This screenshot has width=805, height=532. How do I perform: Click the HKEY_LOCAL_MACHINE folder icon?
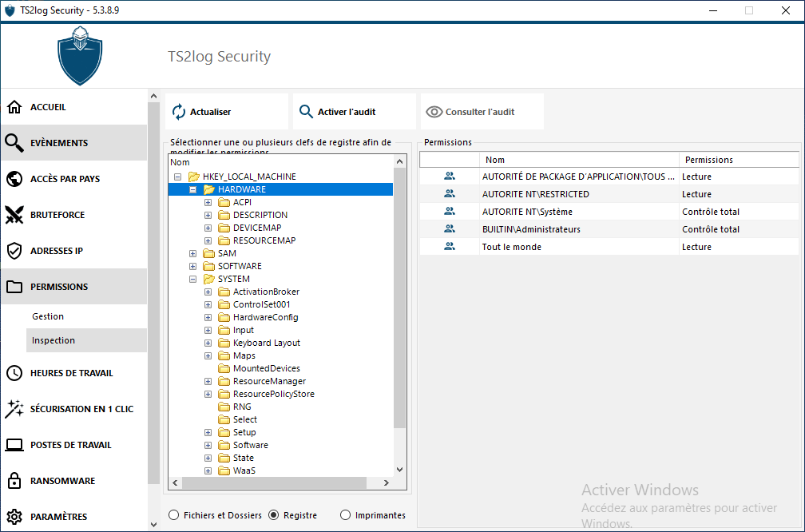point(193,177)
